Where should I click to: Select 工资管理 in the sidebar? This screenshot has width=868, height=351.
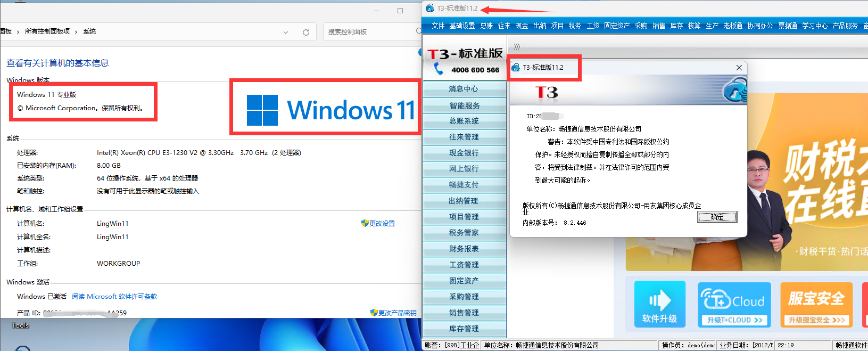coord(464,265)
